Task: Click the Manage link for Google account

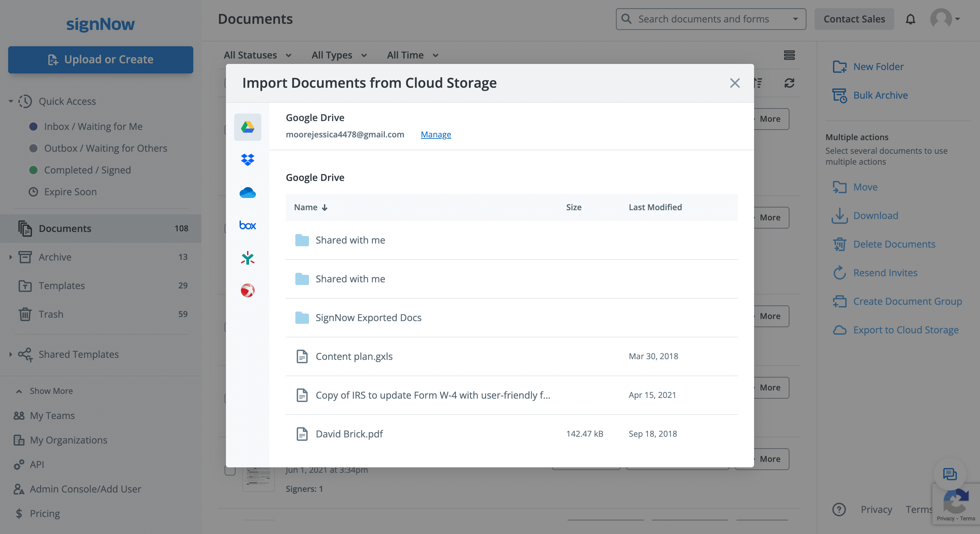Action: 436,134
